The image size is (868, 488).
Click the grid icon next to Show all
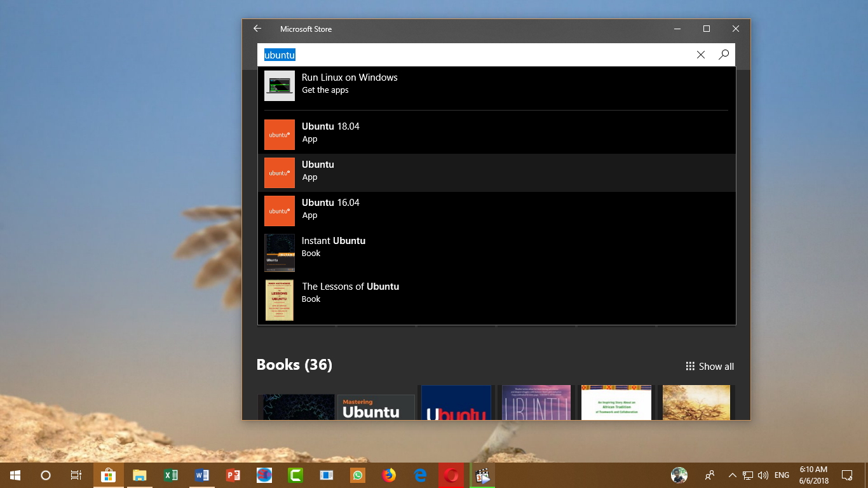[690, 366]
